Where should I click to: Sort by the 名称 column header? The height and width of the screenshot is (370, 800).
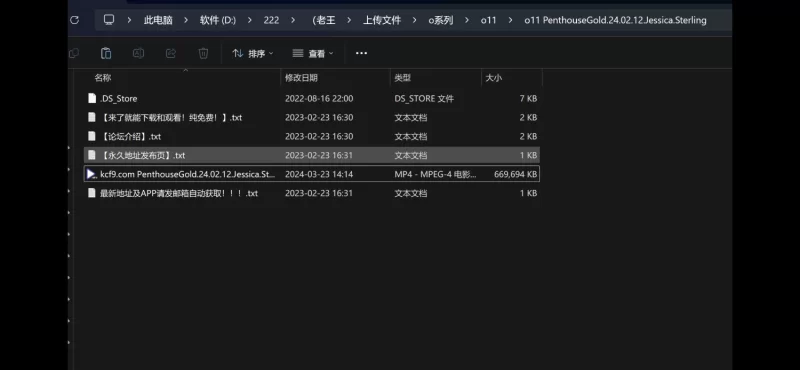click(103, 78)
